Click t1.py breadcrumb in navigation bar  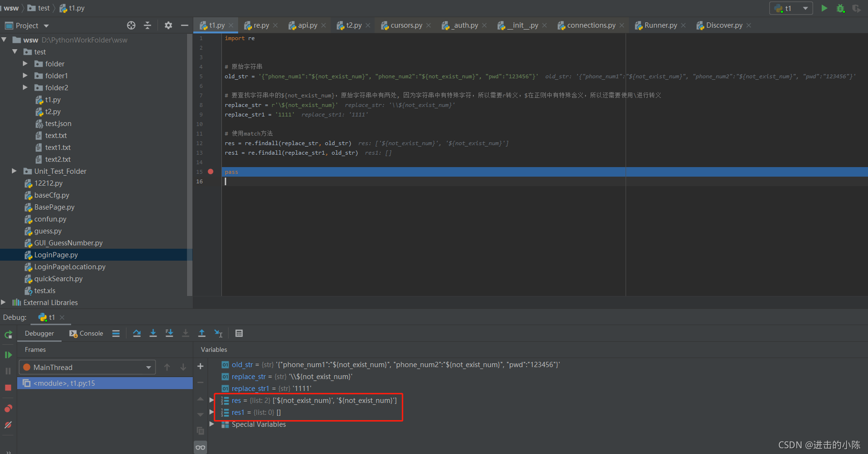[72, 8]
